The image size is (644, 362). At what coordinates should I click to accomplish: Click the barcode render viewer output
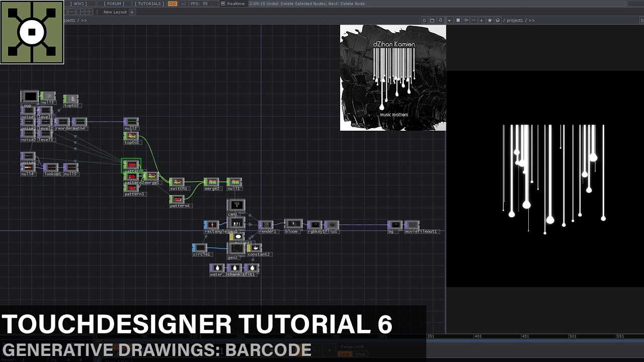(x=545, y=178)
